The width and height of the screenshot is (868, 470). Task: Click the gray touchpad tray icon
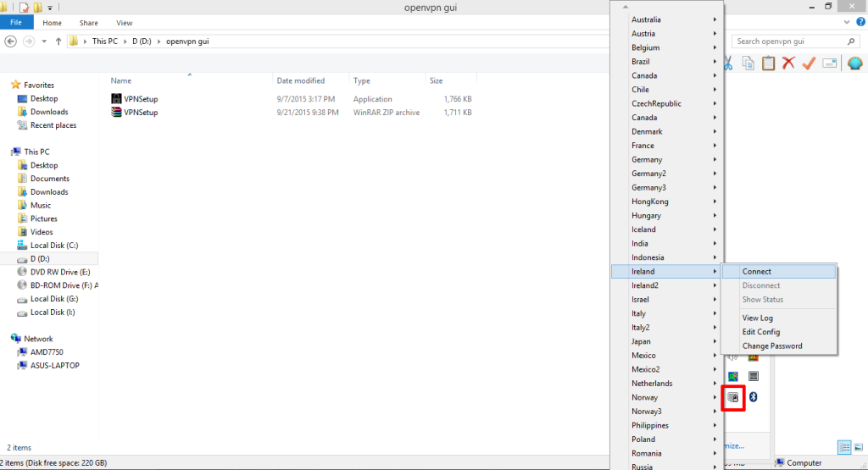(x=754, y=377)
